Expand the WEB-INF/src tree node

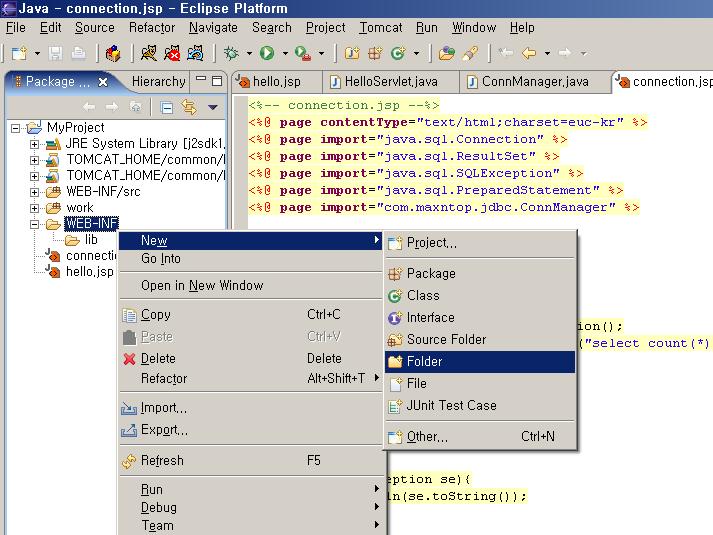click(35, 192)
